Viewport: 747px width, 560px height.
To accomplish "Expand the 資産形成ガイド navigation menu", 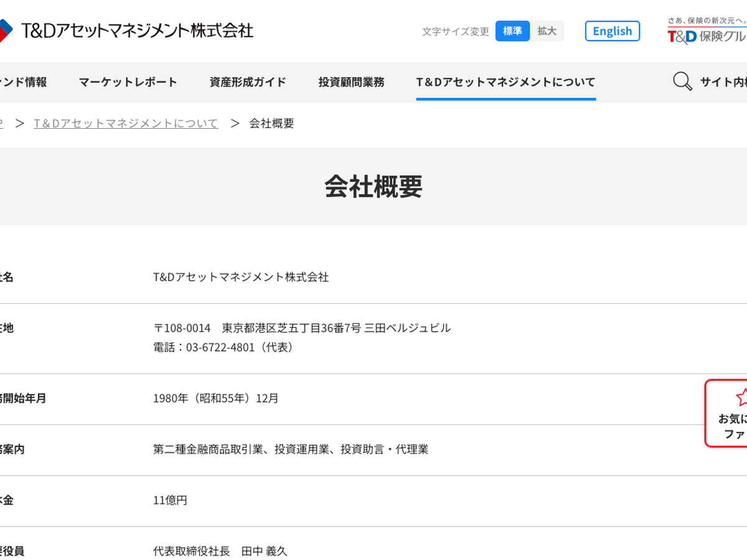I will [x=248, y=82].
